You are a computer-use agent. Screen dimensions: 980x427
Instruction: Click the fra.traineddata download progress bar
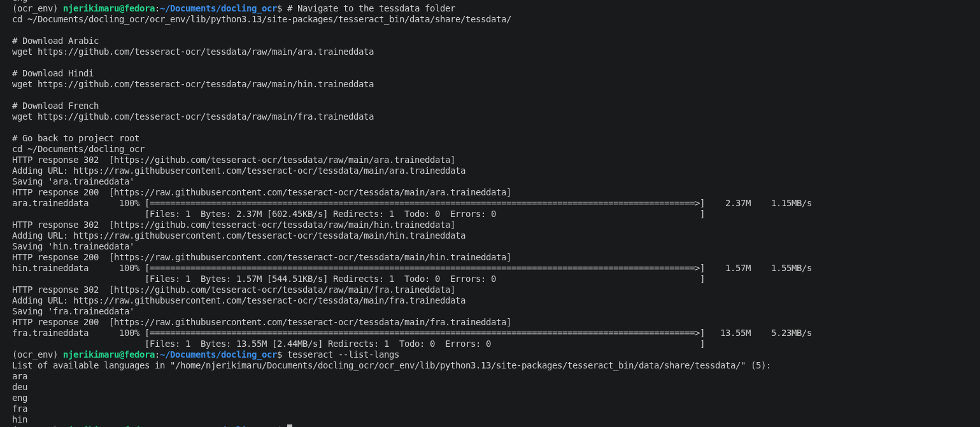(x=425, y=333)
